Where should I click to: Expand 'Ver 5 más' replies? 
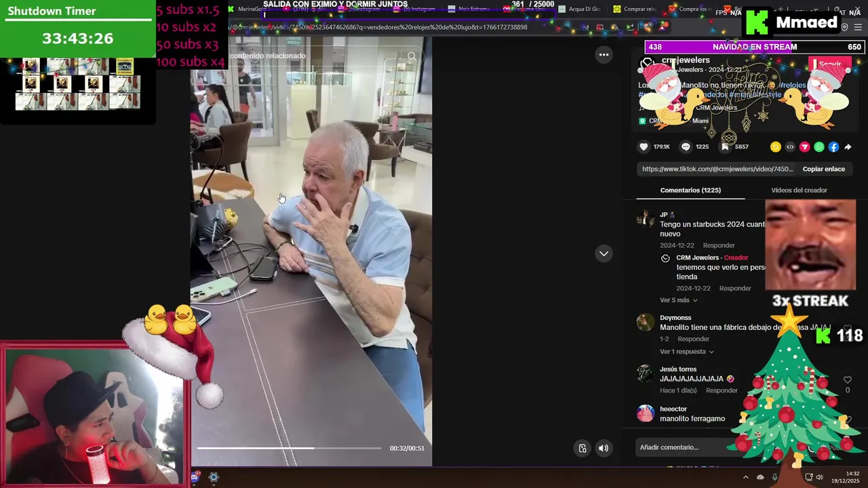(679, 300)
